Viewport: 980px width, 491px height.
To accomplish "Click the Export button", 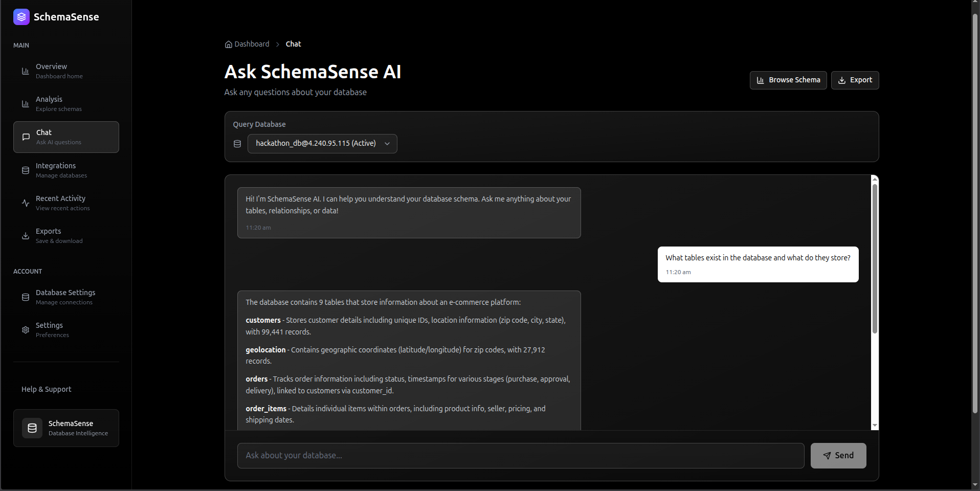I will pos(855,80).
